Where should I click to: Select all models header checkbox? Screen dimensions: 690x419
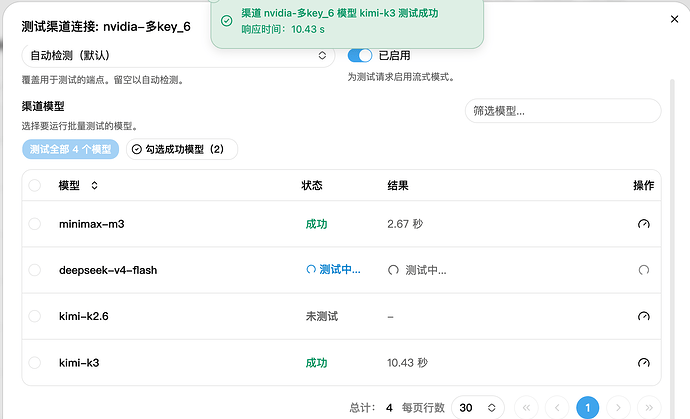(34, 185)
